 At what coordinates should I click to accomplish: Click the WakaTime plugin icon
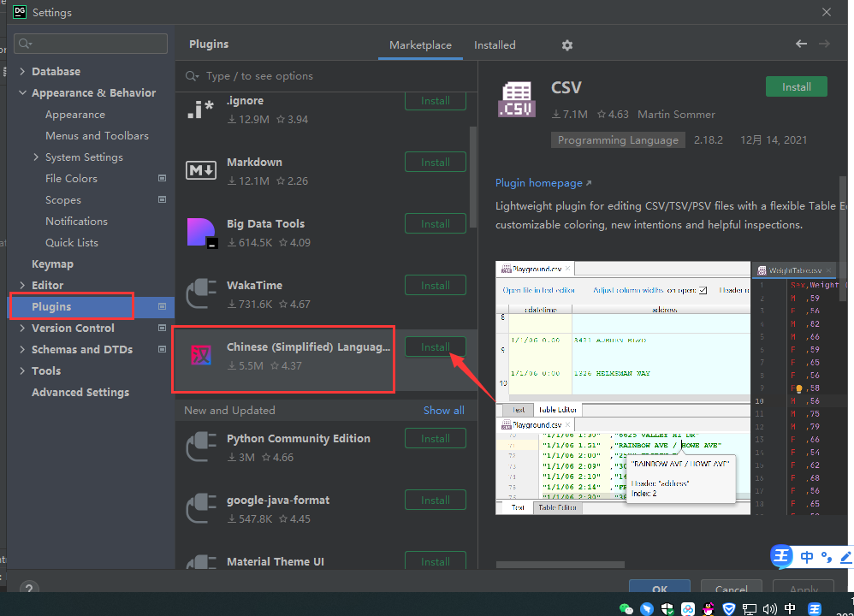click(201, 294)
